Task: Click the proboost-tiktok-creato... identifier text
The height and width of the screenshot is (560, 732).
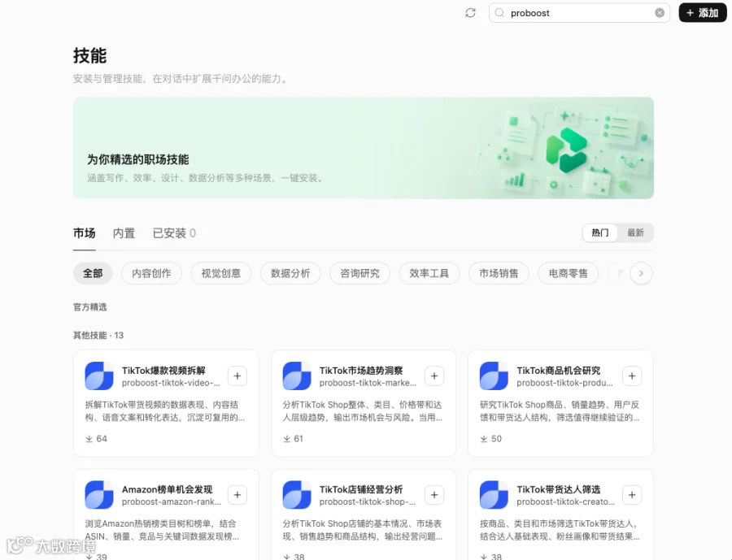Action: (x=566, y=502)
